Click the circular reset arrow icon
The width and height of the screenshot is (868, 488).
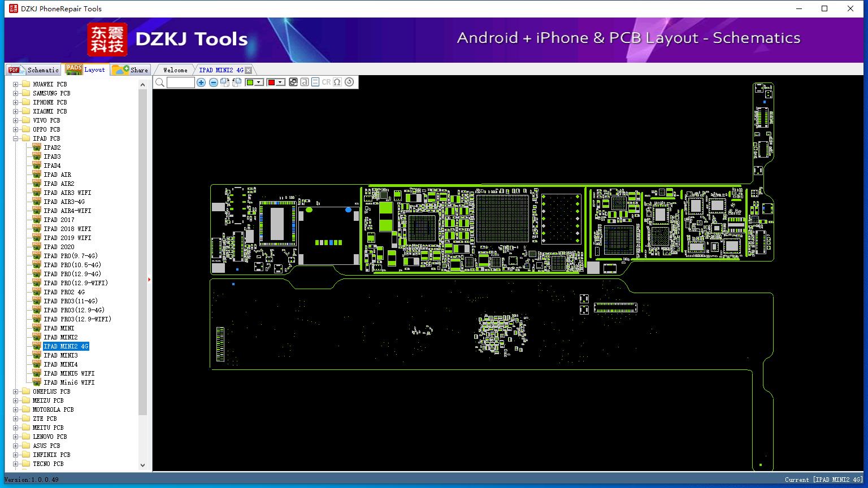coord(349,82)
